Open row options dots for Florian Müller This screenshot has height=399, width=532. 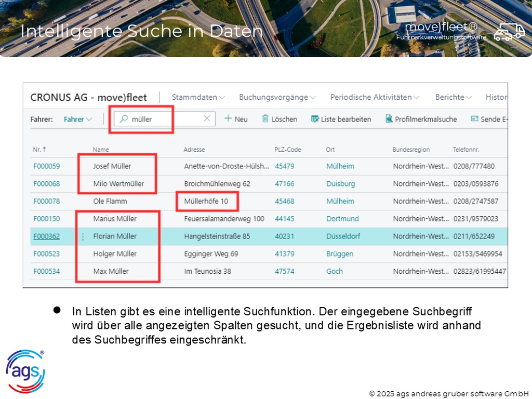(x=83, y=236)
